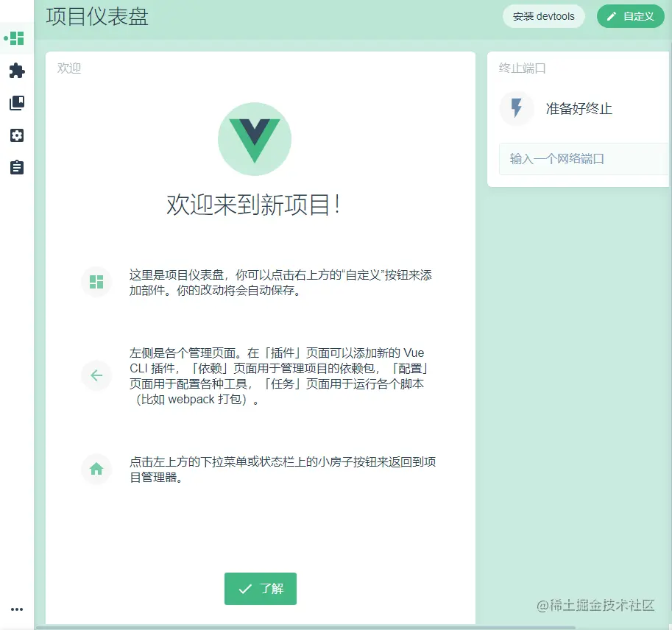Click the 欢迎 widget title

point(69,68)
